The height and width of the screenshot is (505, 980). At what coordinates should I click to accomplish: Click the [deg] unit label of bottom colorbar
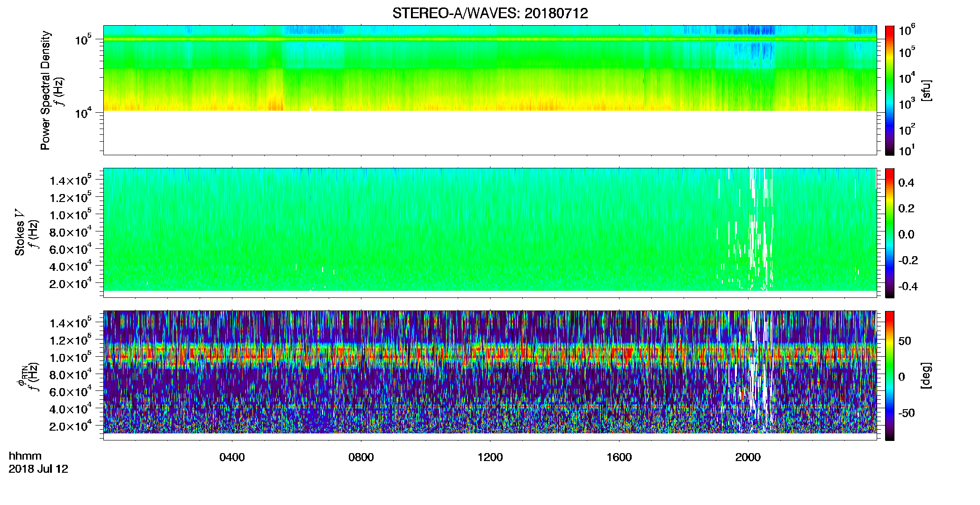tap(926, 375)
